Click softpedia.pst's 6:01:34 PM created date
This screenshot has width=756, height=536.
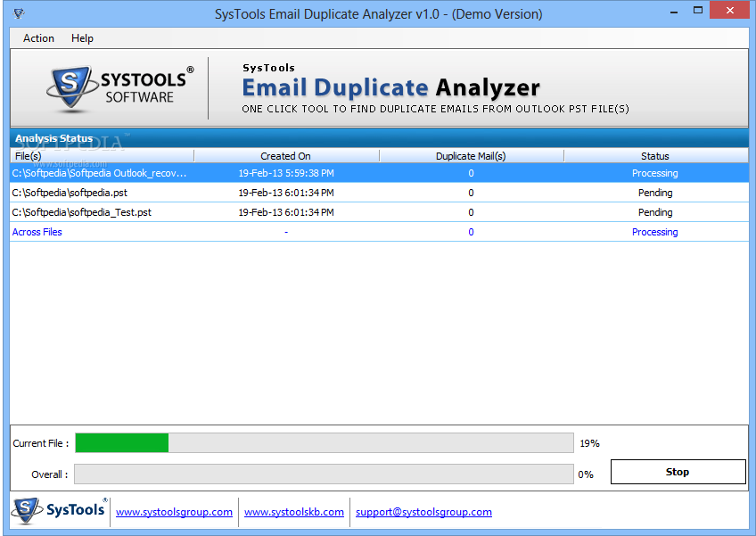[286, 193]
